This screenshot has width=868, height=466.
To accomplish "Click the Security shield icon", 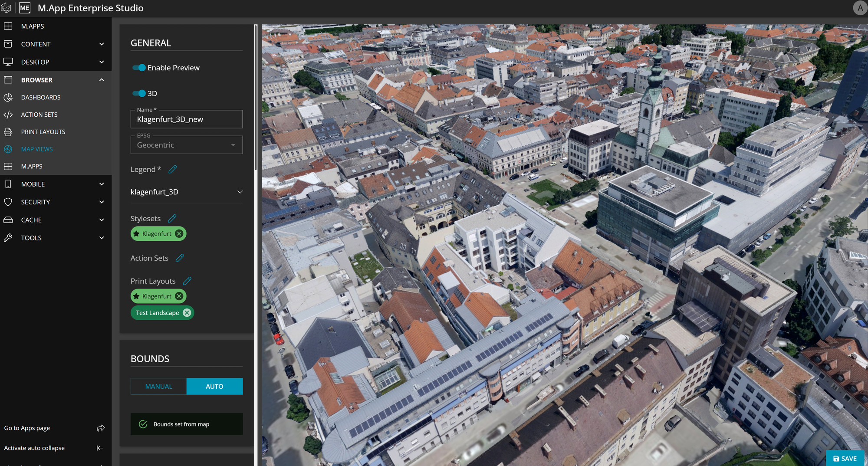I will click(x=8, y=202).
